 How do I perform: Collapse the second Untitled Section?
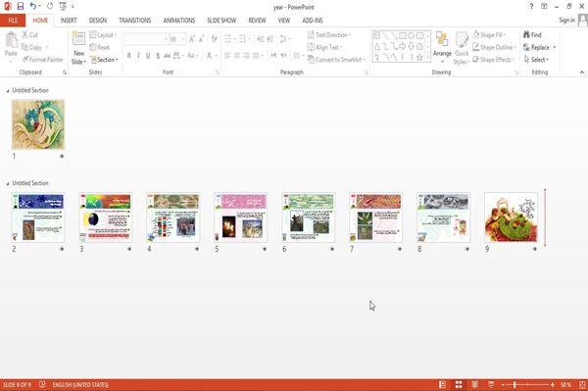[x=8, y=183]
